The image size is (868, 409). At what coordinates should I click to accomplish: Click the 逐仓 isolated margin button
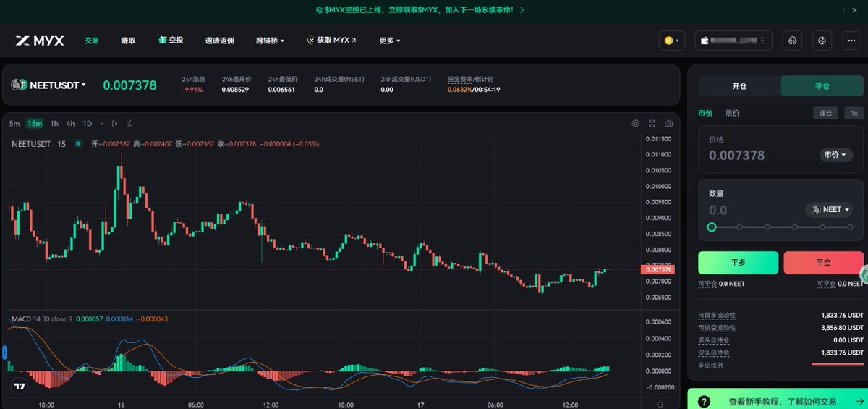pos(825,113)
